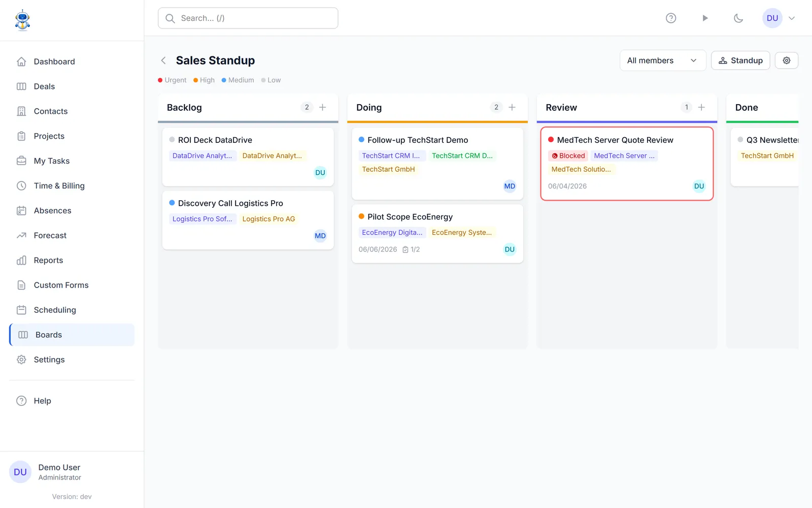Open Dashboard in sidebar
This screenshot has height=508, width=812.
[x=72, y=61]
